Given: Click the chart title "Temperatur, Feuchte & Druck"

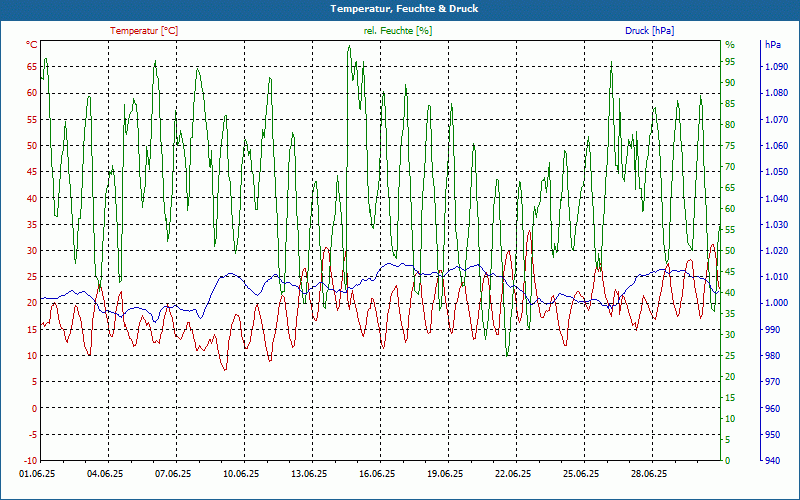Looking at the screenshot, I should 404,9.
